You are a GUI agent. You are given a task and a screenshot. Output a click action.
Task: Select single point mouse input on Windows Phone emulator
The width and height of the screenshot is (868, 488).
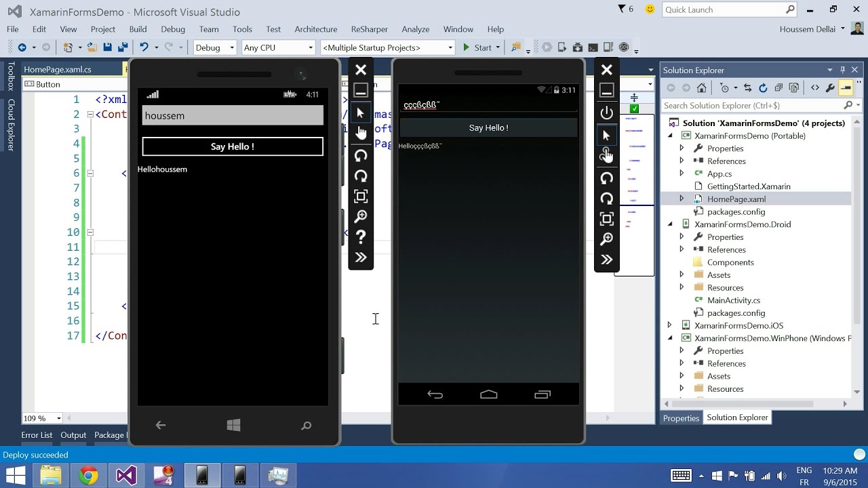tap(361, 113)
